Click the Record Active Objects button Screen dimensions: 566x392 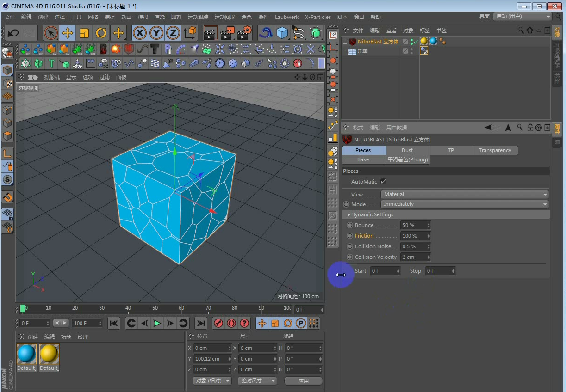coord(218,323)
